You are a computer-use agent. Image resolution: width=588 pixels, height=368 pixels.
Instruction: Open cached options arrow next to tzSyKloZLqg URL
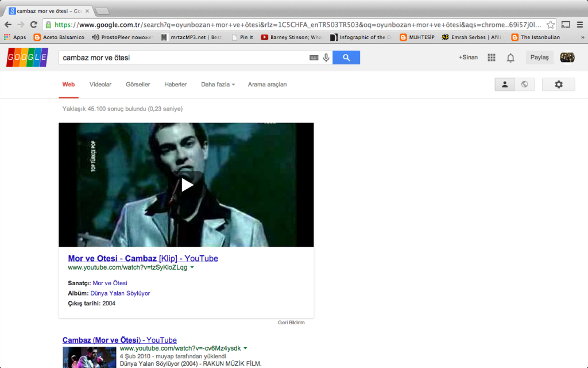point(192,267)
